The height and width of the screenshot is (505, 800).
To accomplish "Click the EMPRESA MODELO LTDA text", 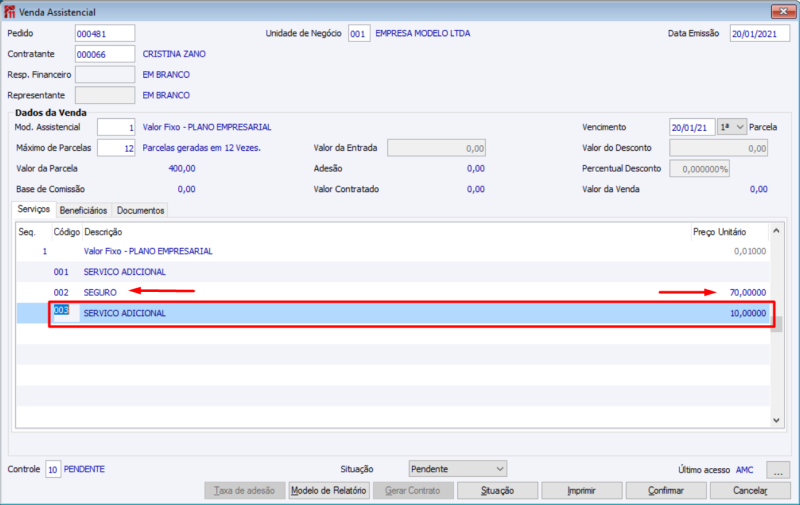I will point(423,34).
